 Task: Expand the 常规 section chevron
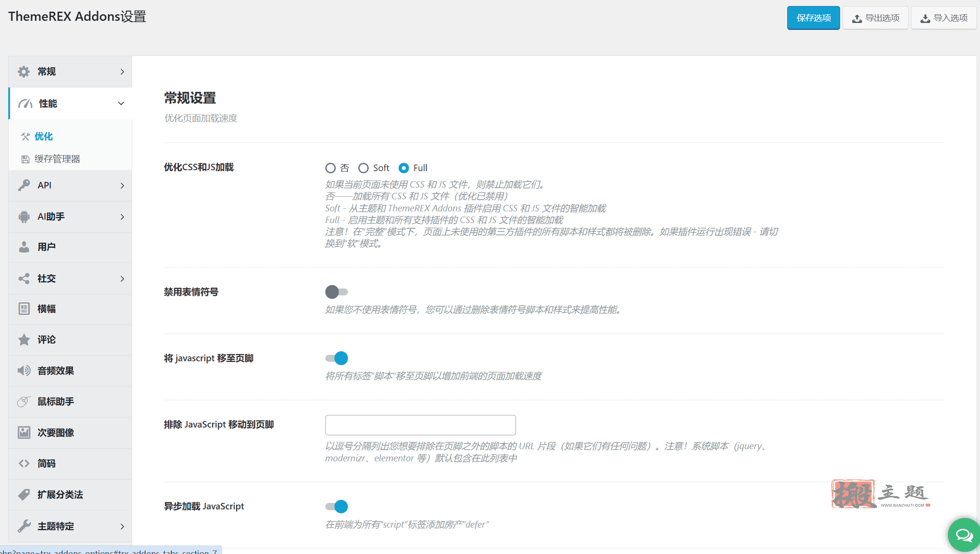click(x=122, y=72)
